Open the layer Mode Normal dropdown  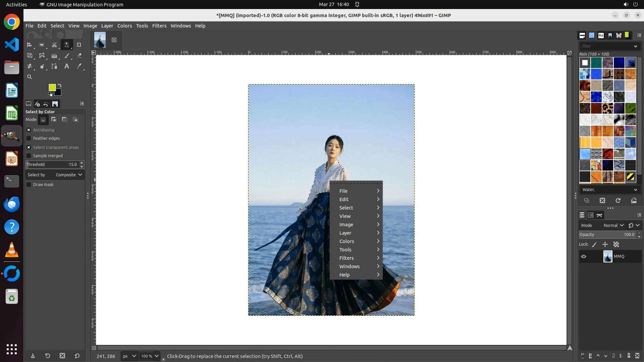point(613,226)
